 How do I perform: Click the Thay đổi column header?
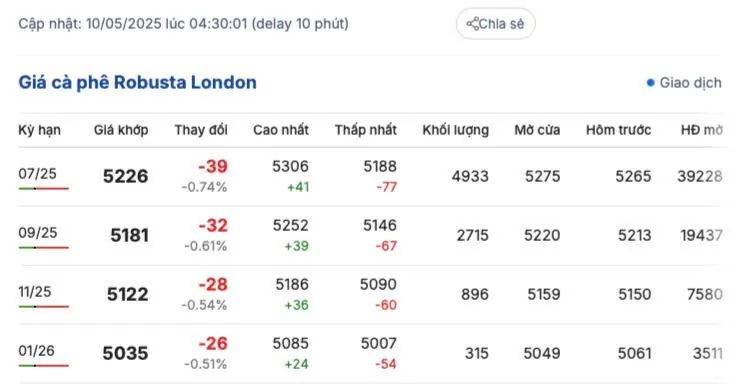[x=201, y=130]
